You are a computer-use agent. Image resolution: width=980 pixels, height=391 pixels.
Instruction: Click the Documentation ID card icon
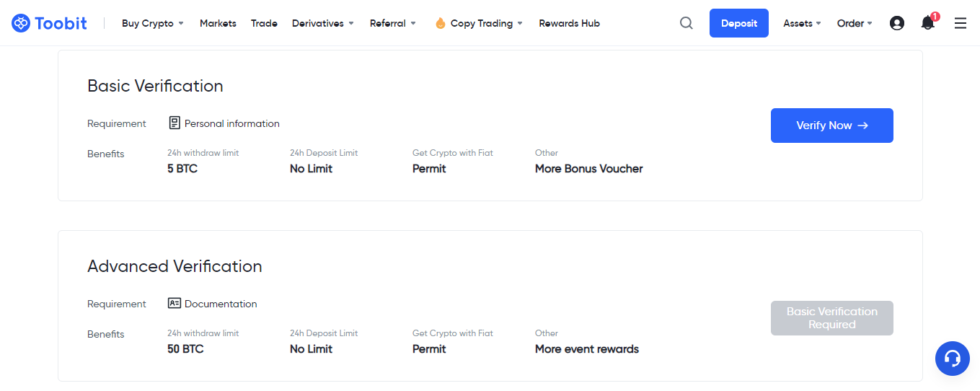point(175,304)
